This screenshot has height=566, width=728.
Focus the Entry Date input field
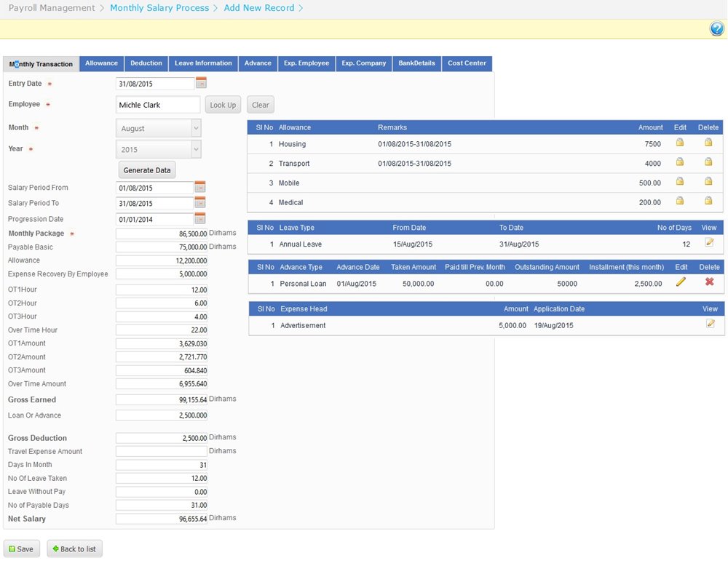tap(155, 84)
